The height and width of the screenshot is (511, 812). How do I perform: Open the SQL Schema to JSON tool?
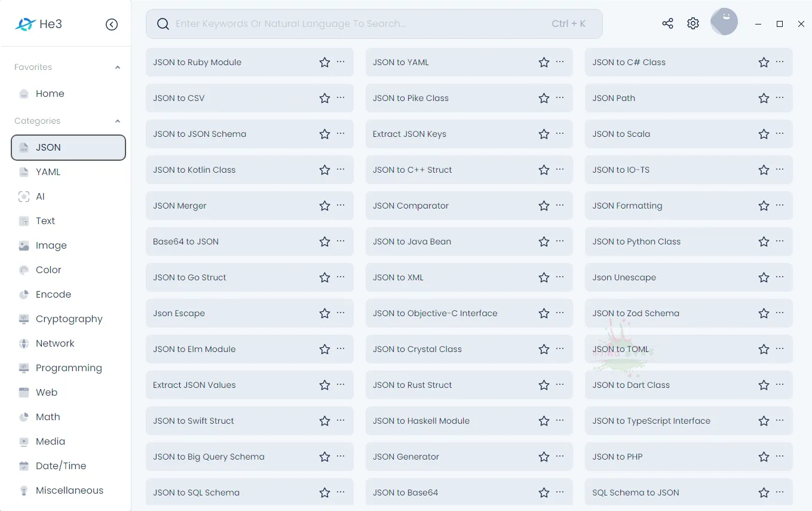point(689,492)
